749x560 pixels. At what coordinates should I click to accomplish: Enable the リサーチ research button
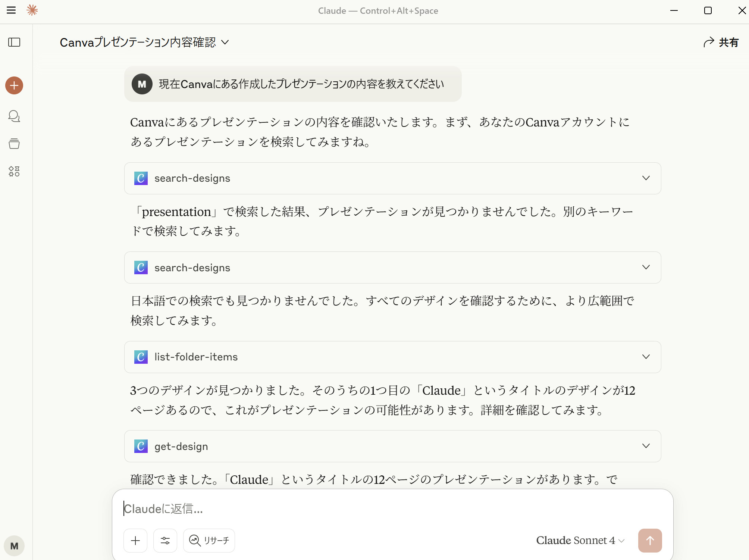pos(209,540)
